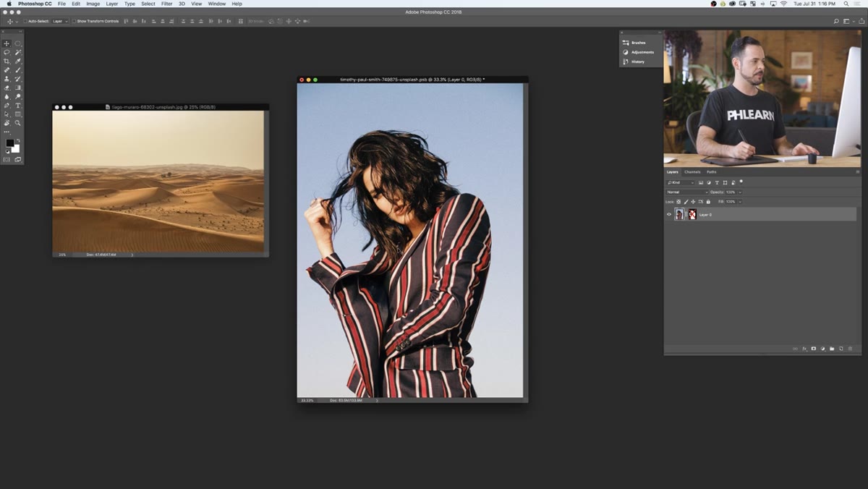868x489 pixels.
Task: Change the screen mode
Action: pyautogui.click(x=17, y=159)
